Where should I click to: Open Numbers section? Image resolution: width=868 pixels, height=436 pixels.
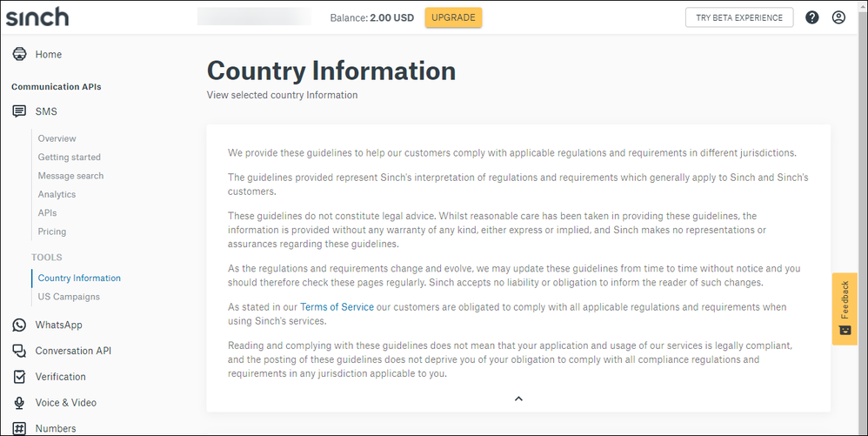point(56,428)
